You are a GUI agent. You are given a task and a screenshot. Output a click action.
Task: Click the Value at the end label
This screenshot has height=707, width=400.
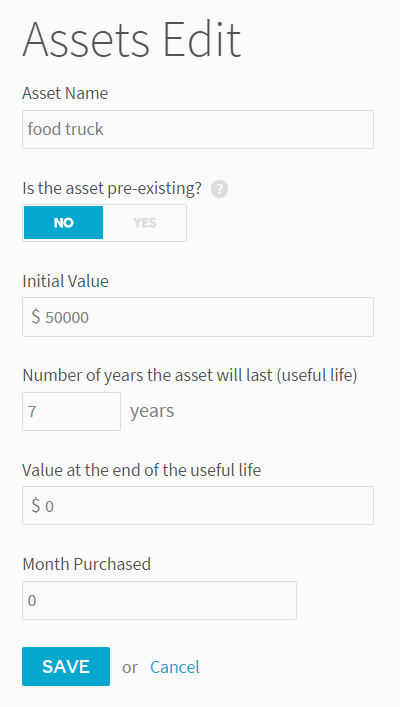142,470
